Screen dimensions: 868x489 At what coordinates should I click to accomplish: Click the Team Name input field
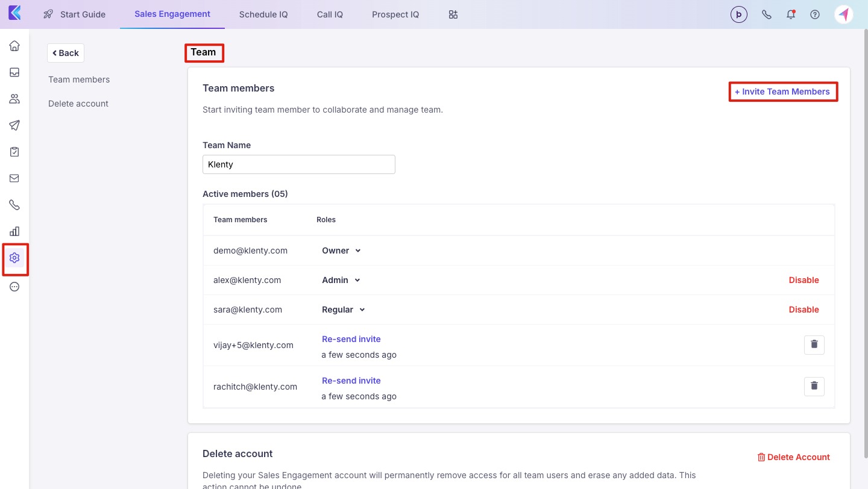click(298, 164)
